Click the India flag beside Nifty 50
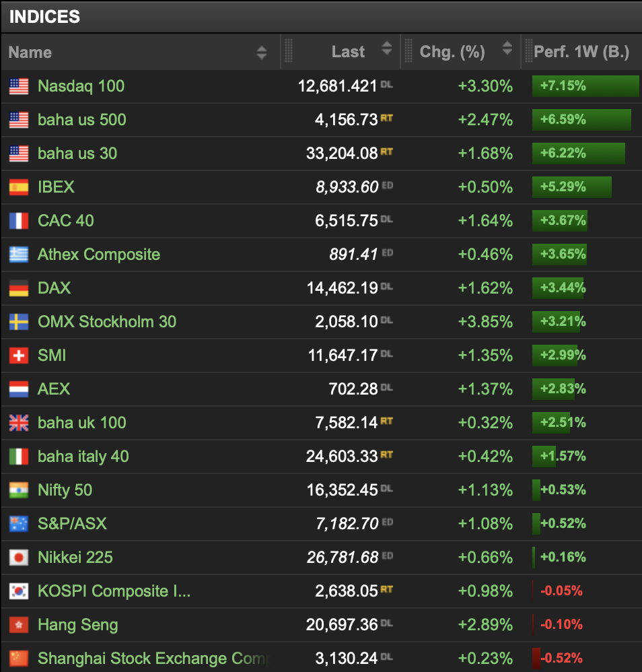642x672 pixels. [19, 490]
